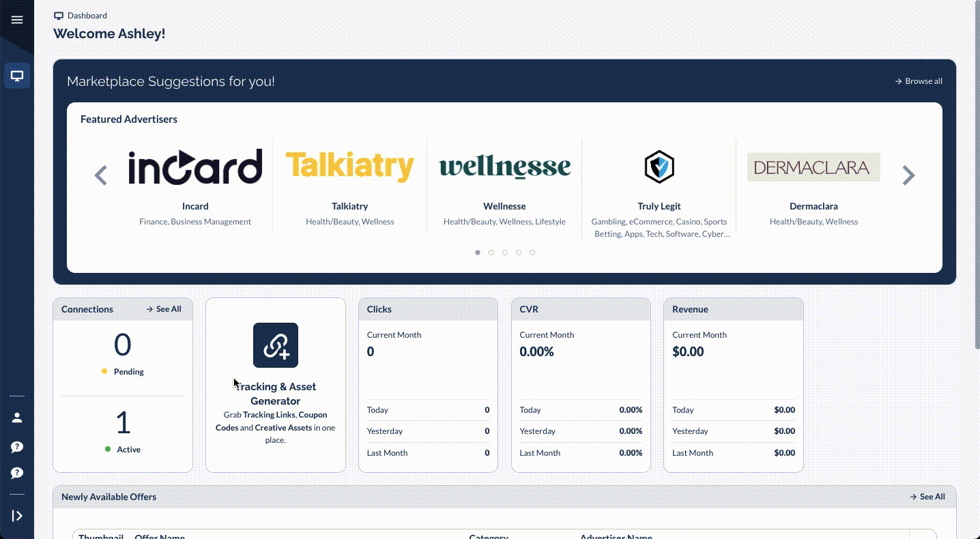This screenshot has height=539, width=980.
Task: Click Browse all in Marketplace Suggestions
Action: coord(919,81)
